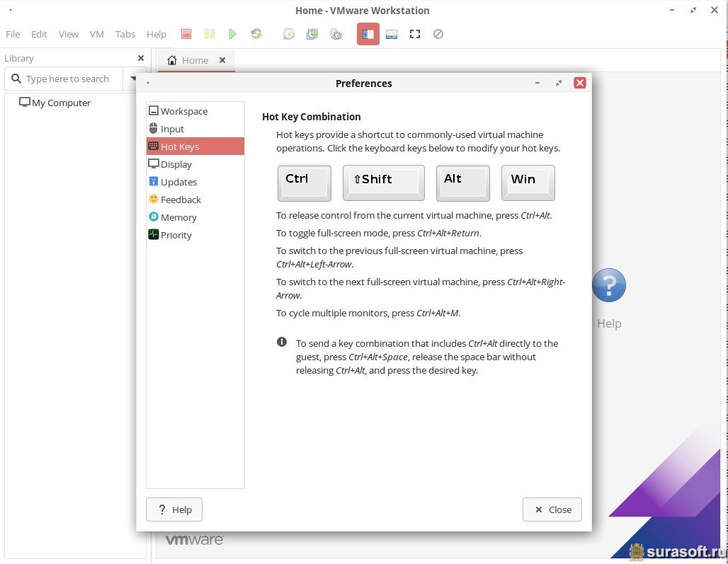Image resolution: width=728 pixels, height=564 pixels.
Task: Click the take snapshot clock icon
Action: 289,34
